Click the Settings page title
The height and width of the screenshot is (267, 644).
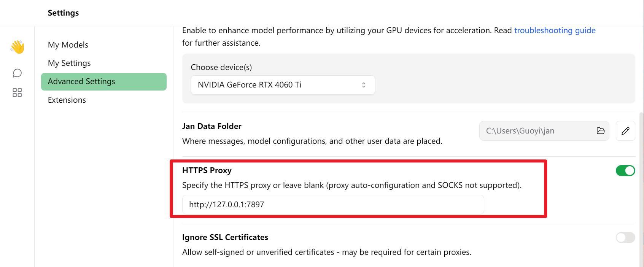(x=63, y=13)
